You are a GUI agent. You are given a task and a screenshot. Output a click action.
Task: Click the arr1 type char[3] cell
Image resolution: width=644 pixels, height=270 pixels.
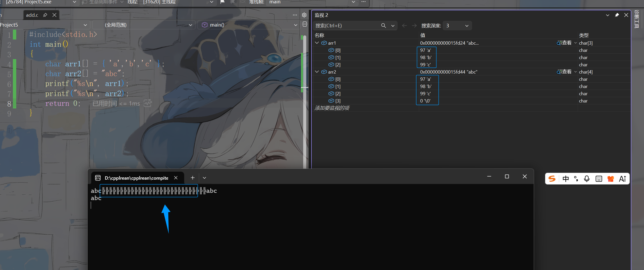click(586, 43)
